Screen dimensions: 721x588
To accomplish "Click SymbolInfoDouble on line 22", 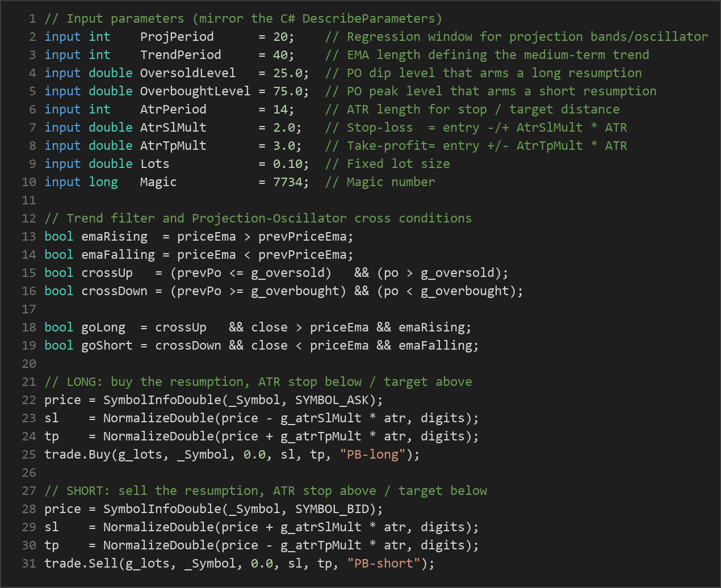I will click(162, 400).
